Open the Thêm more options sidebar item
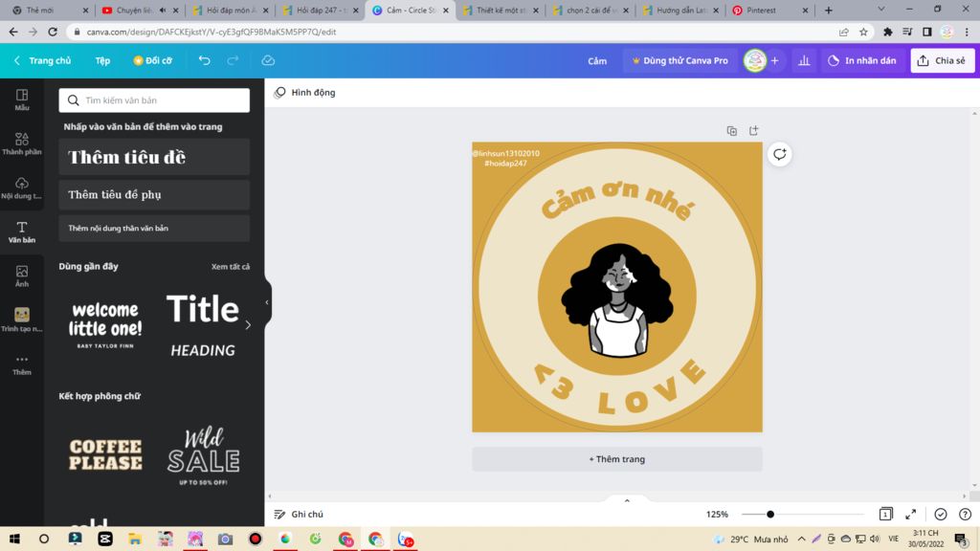Image resolution: width=980 pixels, height=551 pixels. pos(22,364)
